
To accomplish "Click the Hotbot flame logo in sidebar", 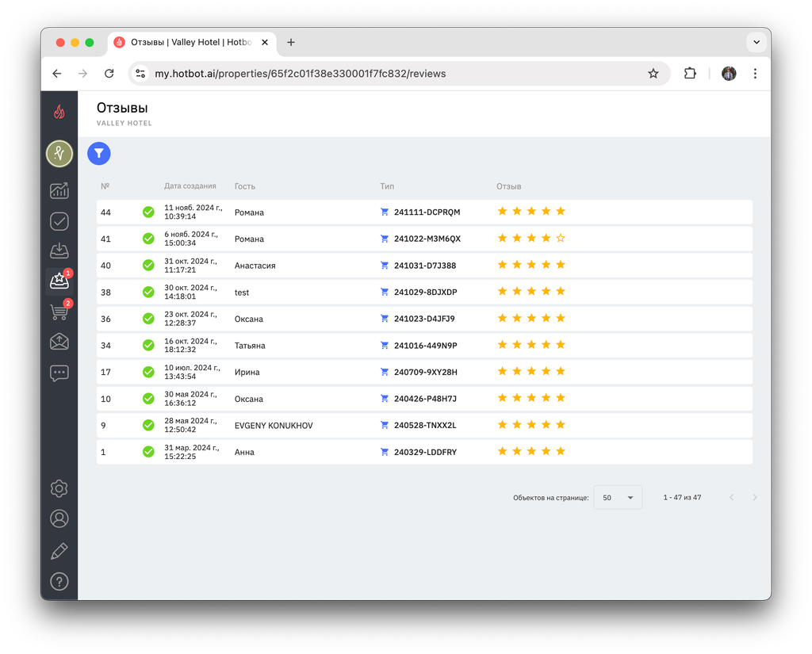I will coord(59,111).
